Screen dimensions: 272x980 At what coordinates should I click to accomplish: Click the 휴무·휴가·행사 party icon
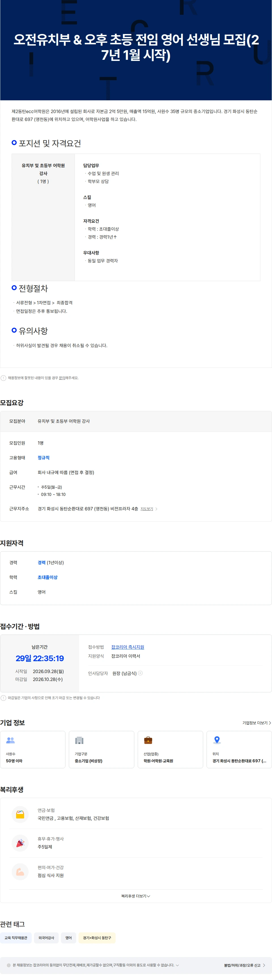click(20, 843)
